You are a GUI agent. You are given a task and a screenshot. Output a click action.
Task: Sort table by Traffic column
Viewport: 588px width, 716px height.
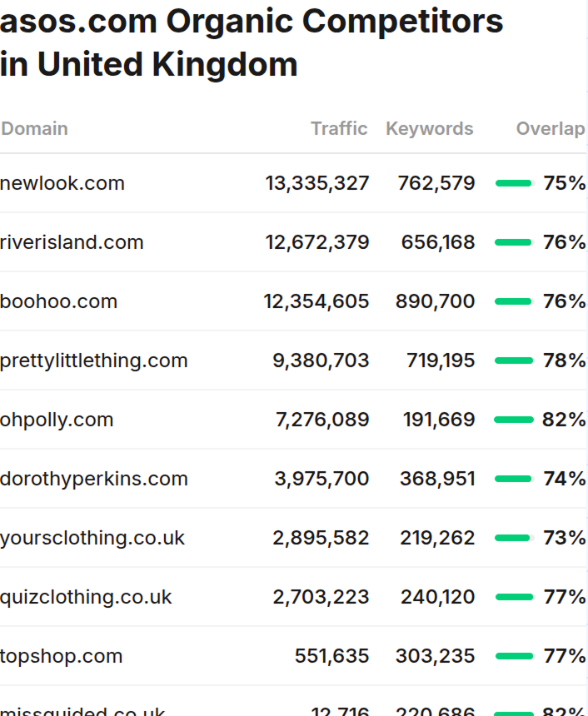(339, 128)
